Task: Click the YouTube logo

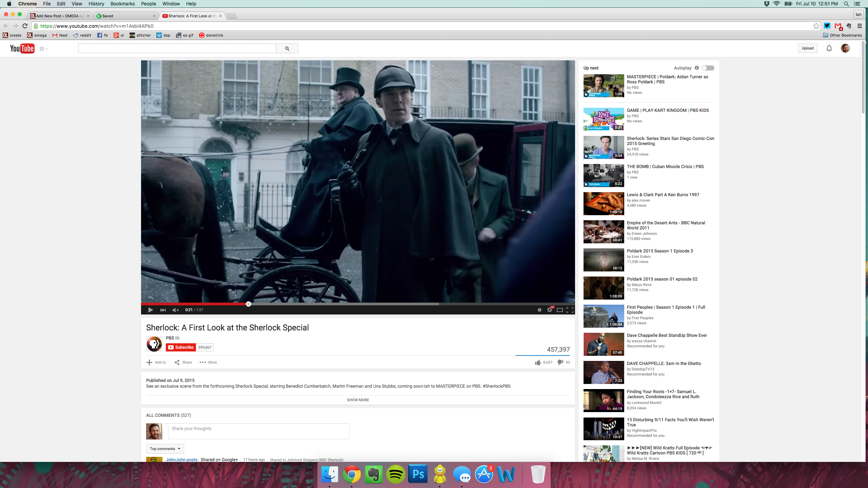Action: (x=22, y=48)
